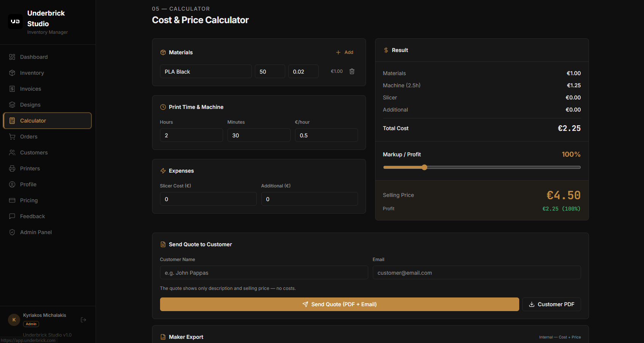Open the Feedback page
Screen dimensions: 644x343
[x=47, y=216]
